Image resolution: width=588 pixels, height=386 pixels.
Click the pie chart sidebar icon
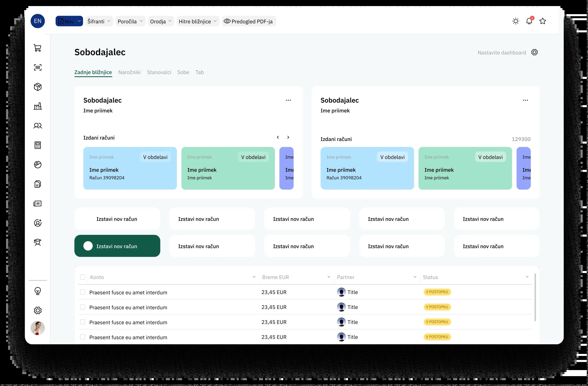[38, 165]
